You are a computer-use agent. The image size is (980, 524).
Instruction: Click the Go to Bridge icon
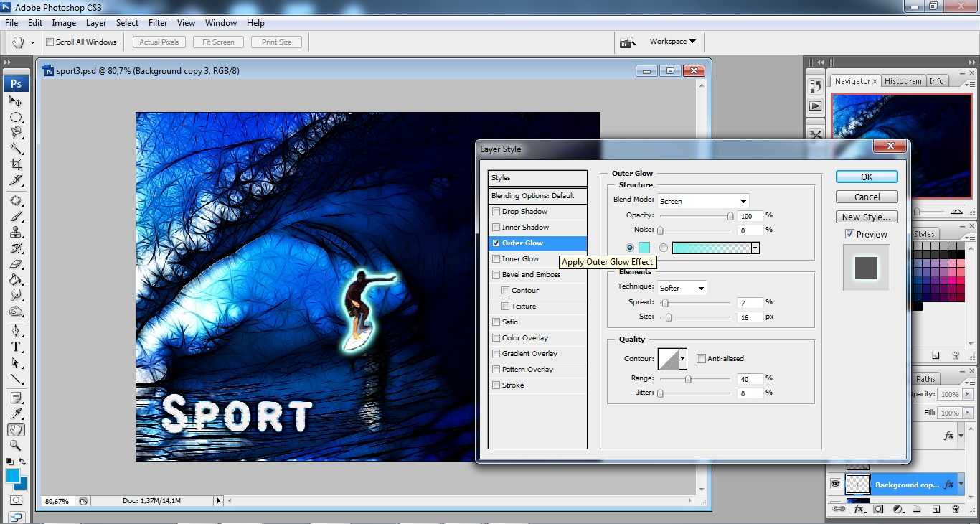(x=627, y=42)
